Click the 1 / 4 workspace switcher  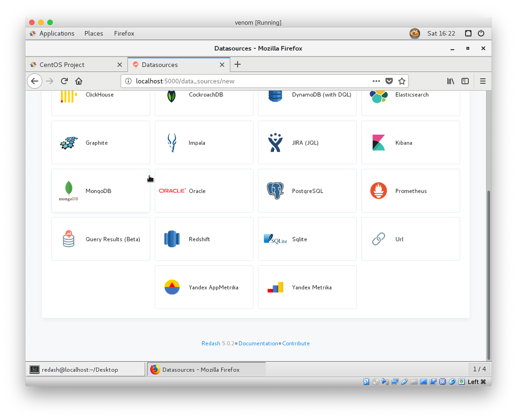[x=479, y=369]
